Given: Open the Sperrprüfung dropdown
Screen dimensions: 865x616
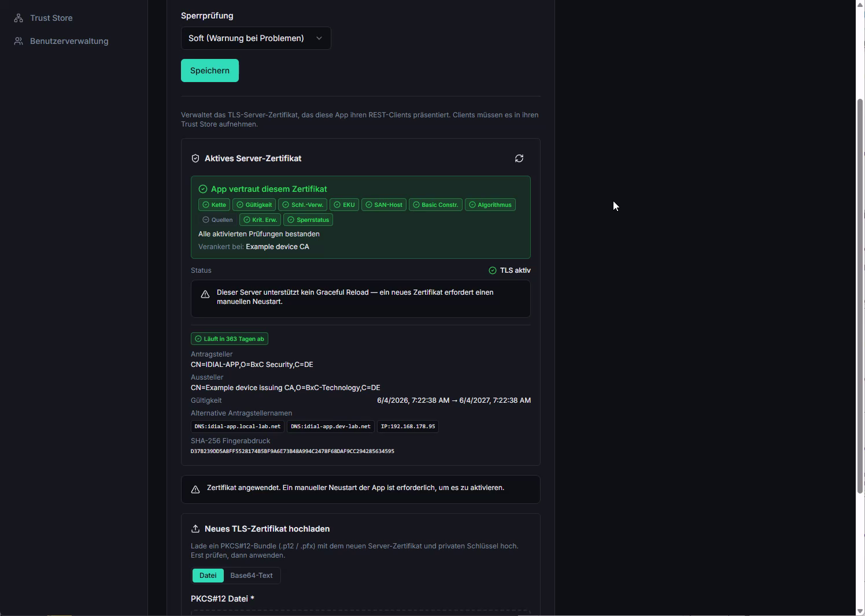Looking at the screenshot, I should (256, 38).
